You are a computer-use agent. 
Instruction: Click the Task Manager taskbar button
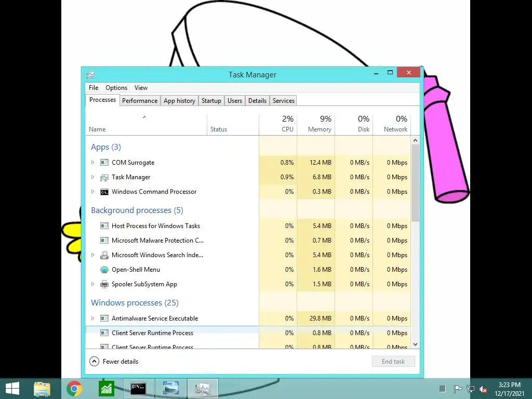point(203,389)
